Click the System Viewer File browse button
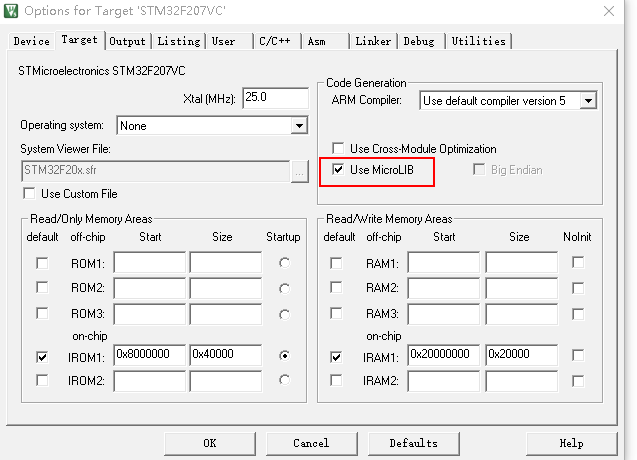Screen dimensions: 637x460 [x=300, y=171]
